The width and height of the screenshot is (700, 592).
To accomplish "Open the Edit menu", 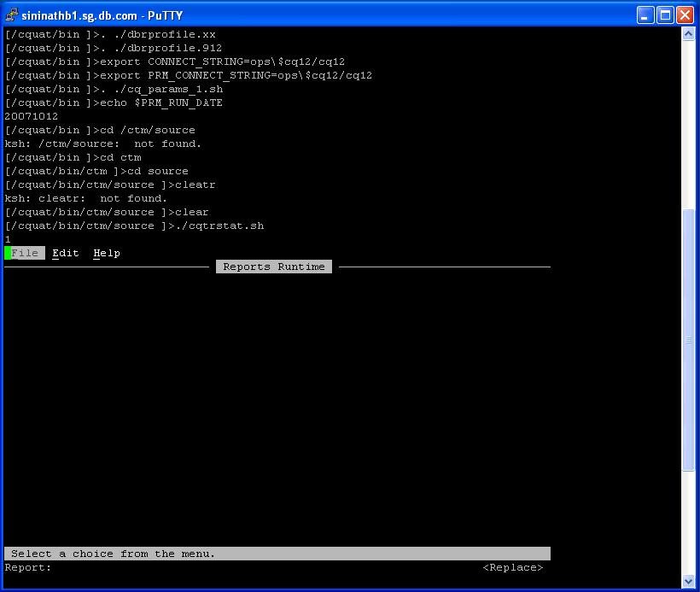I will (65, 253).
